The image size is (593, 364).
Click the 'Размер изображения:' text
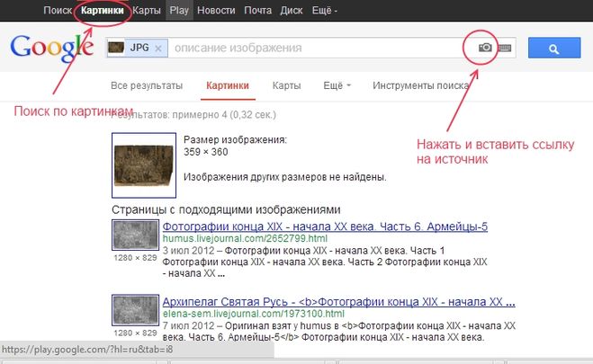235,139
